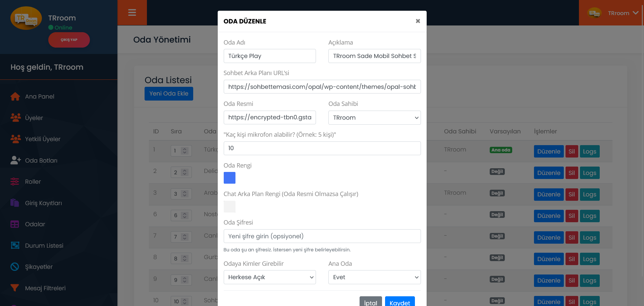Open the Oda Sahibi dropdown

[374, 118]
